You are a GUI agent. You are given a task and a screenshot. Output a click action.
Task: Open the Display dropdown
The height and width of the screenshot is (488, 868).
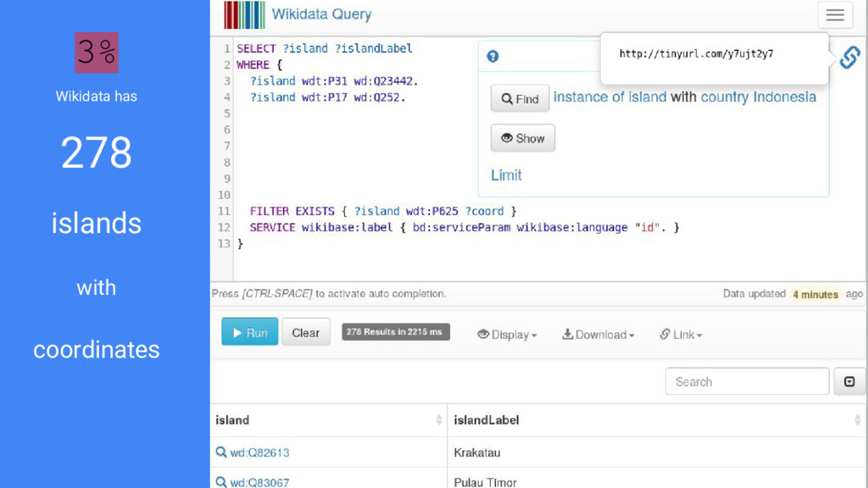(x=507, y=334)
